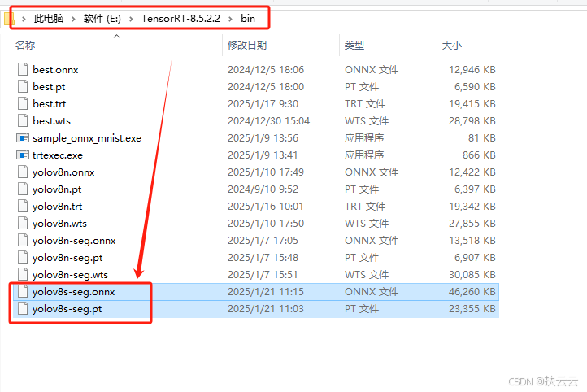Click the yolov8s-seg.pt file icon
This screenshot has width=587, height=392.
coord(23,309)
